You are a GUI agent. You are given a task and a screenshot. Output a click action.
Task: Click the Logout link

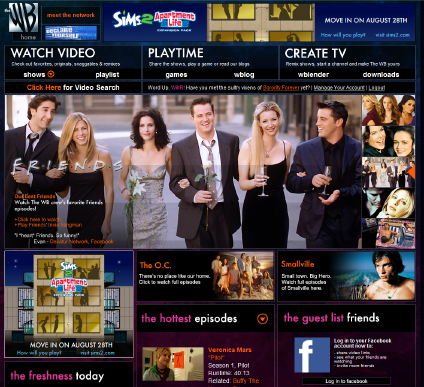click(x=377, y=88)
